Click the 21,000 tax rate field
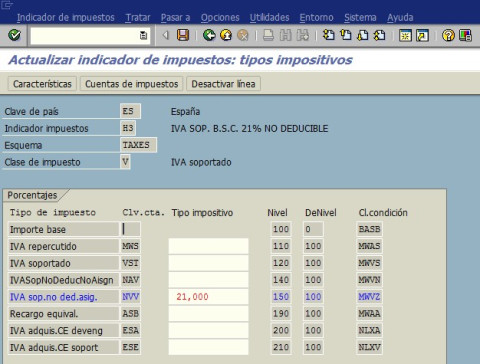The width and height of the screenshot is (480, 364). click(208, 297)
